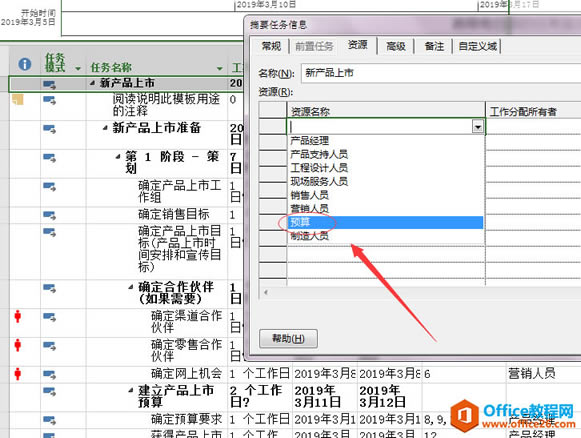The image size is (581, 438).
Task: Click the red person icon beside 确定网上机会
Action: tap(17, 373)
